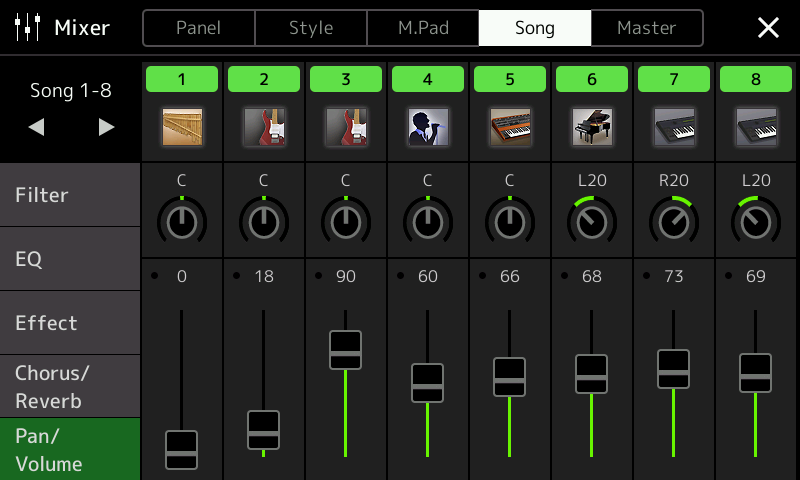Click the volume value 66

tap(510, 276)
